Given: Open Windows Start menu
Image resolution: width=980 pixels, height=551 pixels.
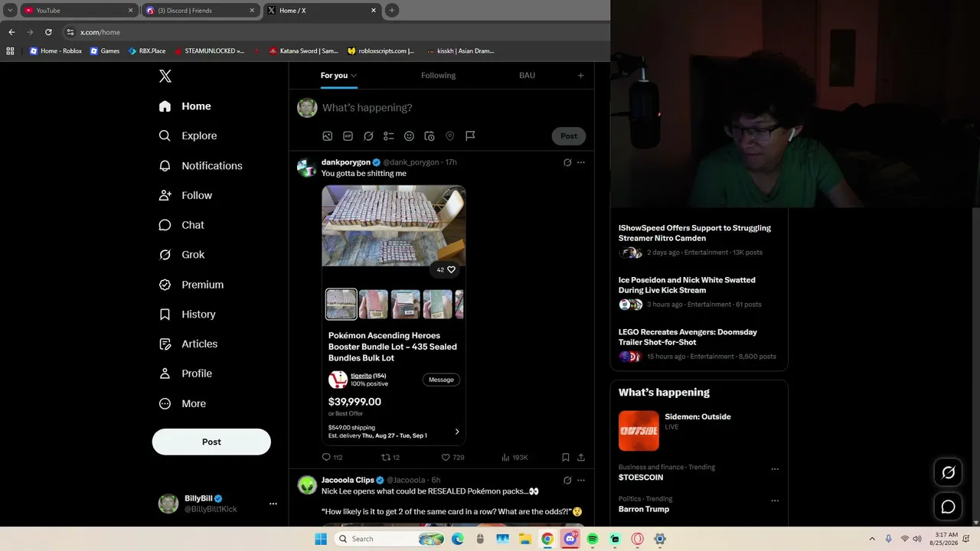Looking at the screenshot, I should point(321,539).
